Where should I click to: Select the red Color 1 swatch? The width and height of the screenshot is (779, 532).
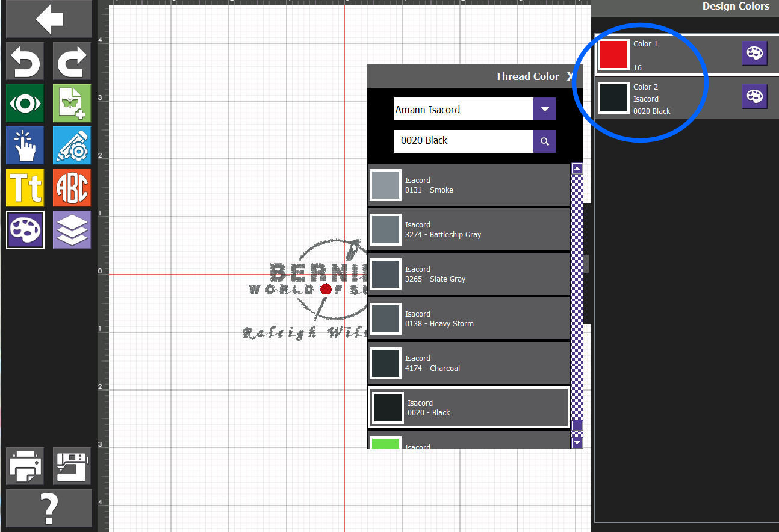click(x=613, y=54)
